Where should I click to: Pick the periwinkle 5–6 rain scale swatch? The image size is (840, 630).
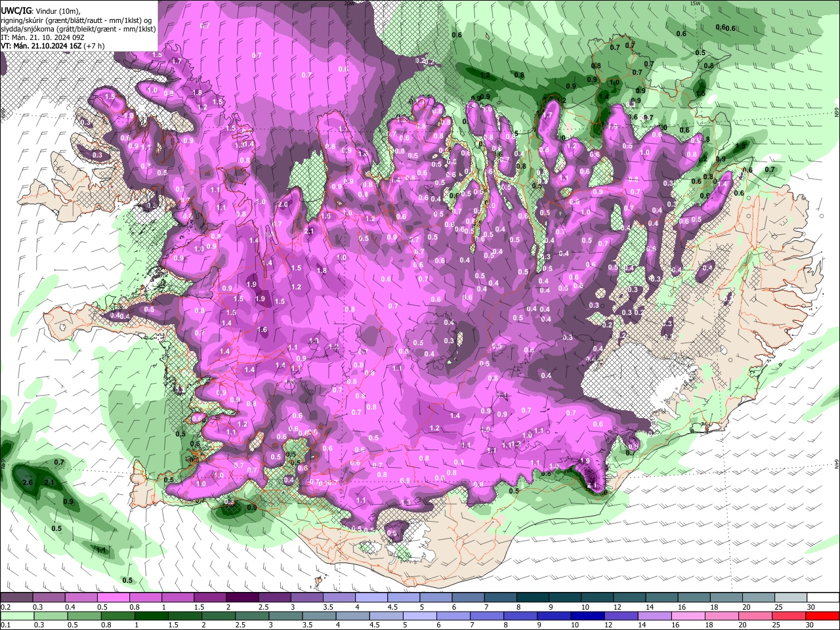tap(419, 616)
